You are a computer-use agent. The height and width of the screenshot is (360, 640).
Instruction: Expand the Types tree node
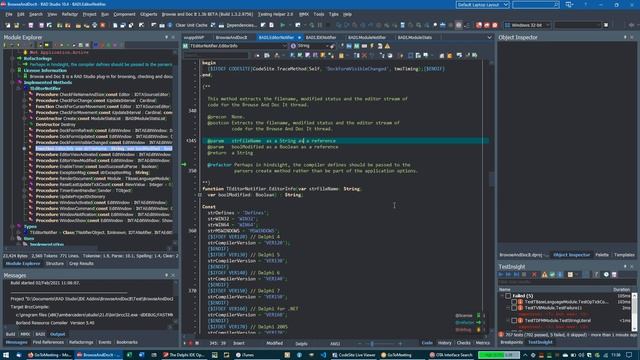coord(12,227)
